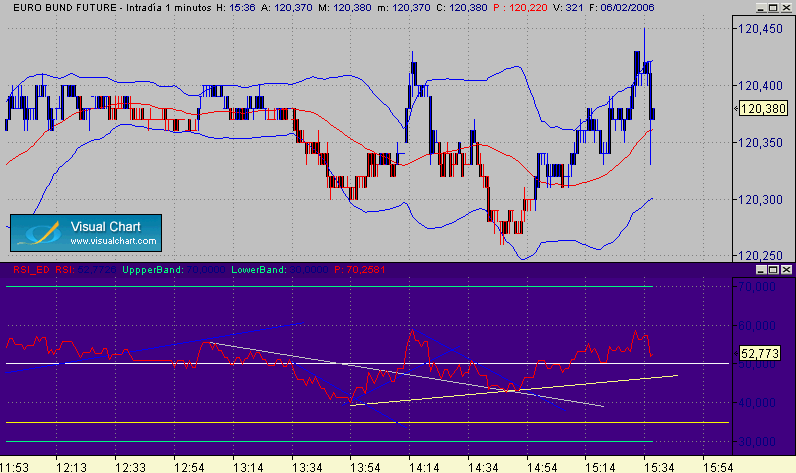Click the 30,000 RSI axis label

pos(756,442)
